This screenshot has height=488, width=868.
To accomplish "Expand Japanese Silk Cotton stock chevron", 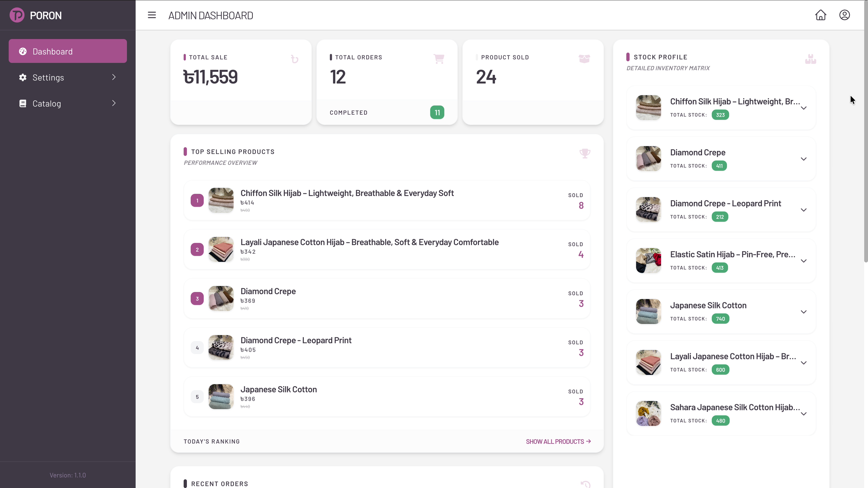I will (804, 312).
